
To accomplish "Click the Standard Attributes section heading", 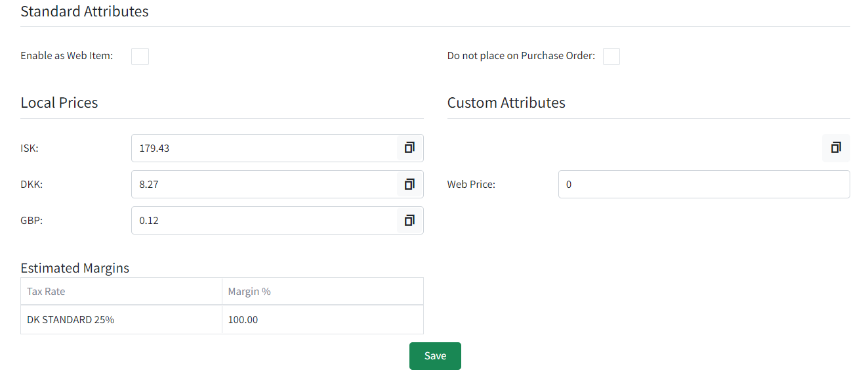I will pyautogui.click(x=85, y=11).
